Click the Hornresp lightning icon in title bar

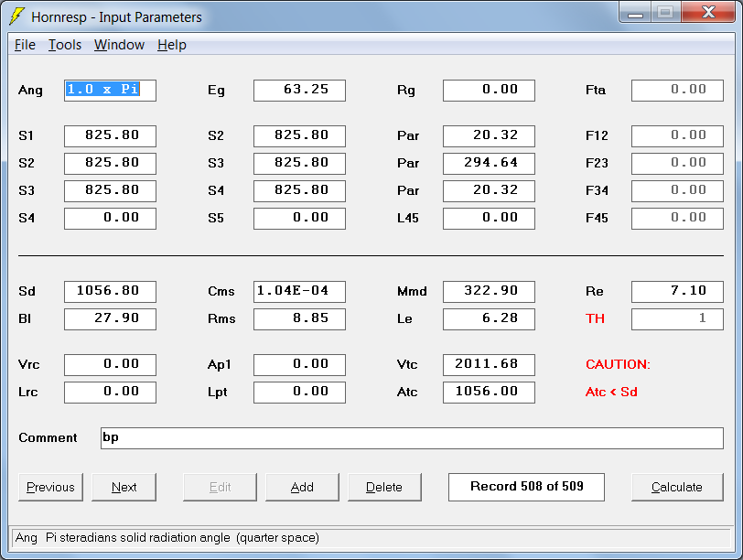tap(17, 16)
